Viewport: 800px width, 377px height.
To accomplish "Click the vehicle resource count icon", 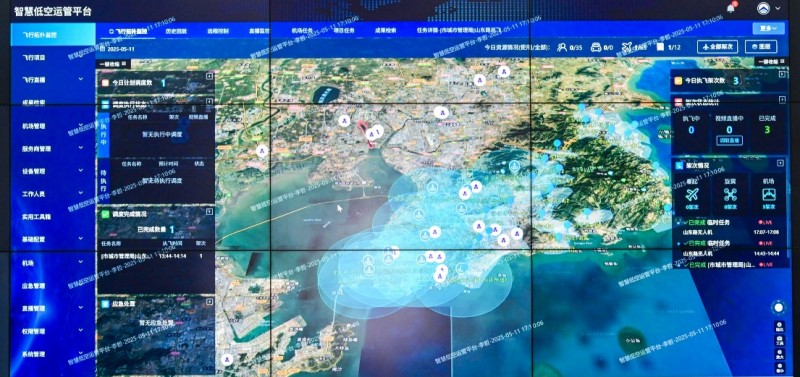I will click(x=595, y=48).
